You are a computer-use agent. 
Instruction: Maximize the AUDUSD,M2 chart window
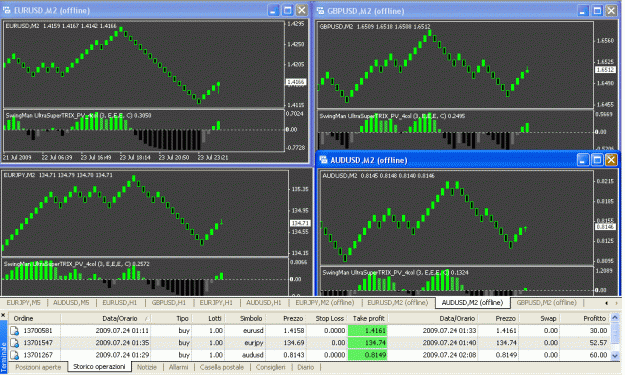[x=597, y=160]
